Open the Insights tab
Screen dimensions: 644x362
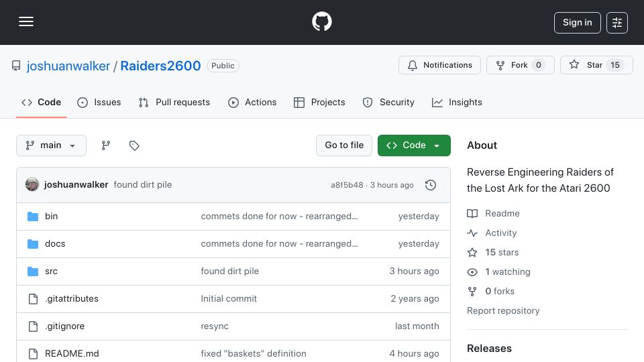pyautogui.click(x=457, y=102)
